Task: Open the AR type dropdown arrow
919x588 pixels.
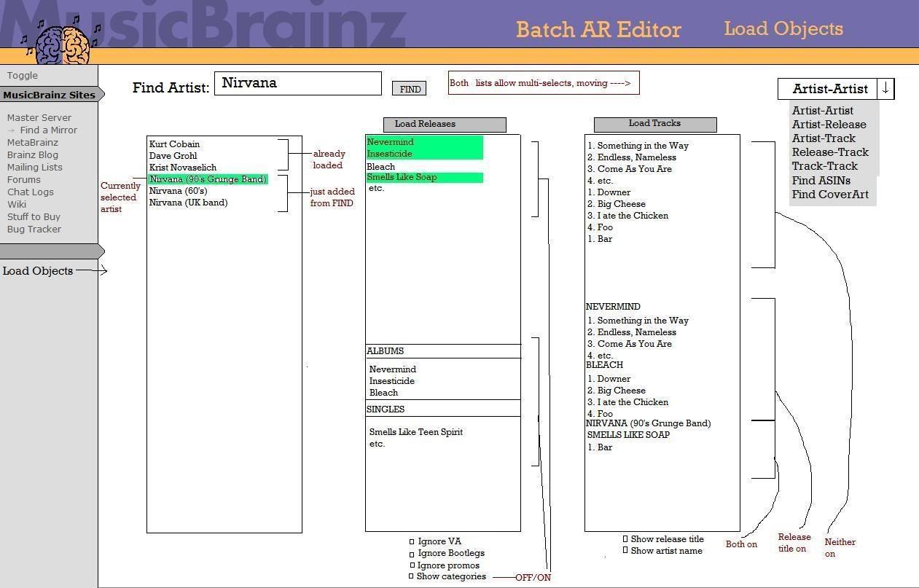Action: coord(885,89)
